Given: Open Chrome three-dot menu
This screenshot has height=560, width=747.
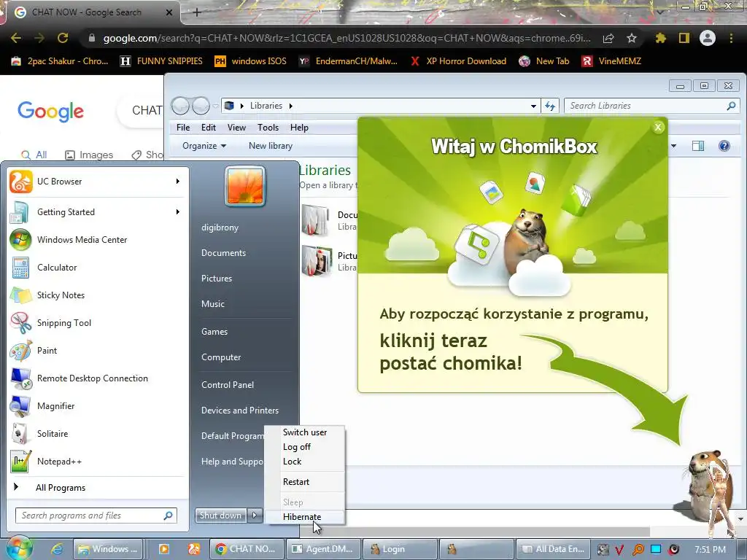Looking at the screenshot, I should tap(731, 38).
